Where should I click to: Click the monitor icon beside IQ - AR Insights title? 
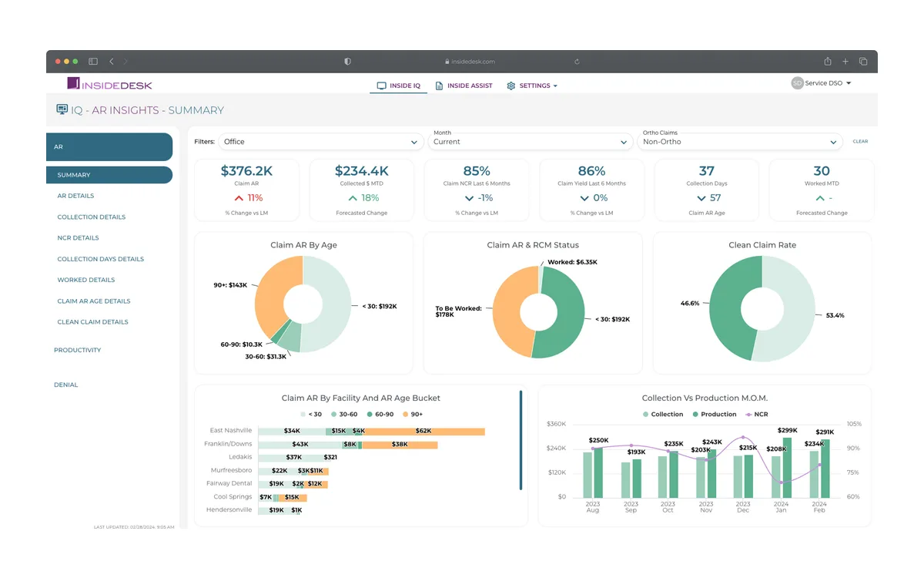(x=62, y=109)
